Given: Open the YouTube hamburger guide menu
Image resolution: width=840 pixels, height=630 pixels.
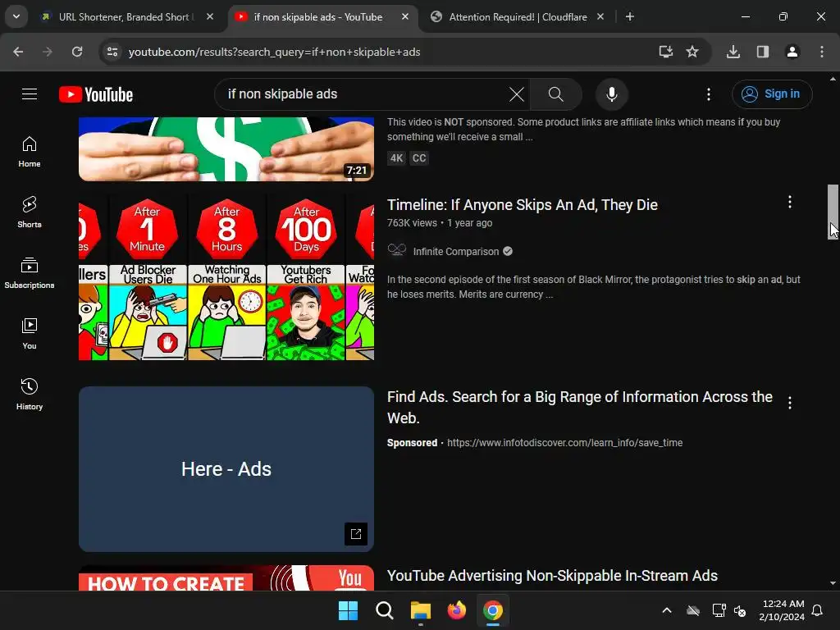Looking at the screenshot, I should (30, 94).
